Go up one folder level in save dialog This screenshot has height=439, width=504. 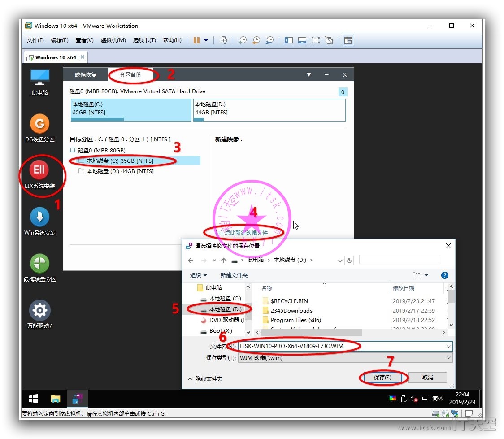click(224, 261)
